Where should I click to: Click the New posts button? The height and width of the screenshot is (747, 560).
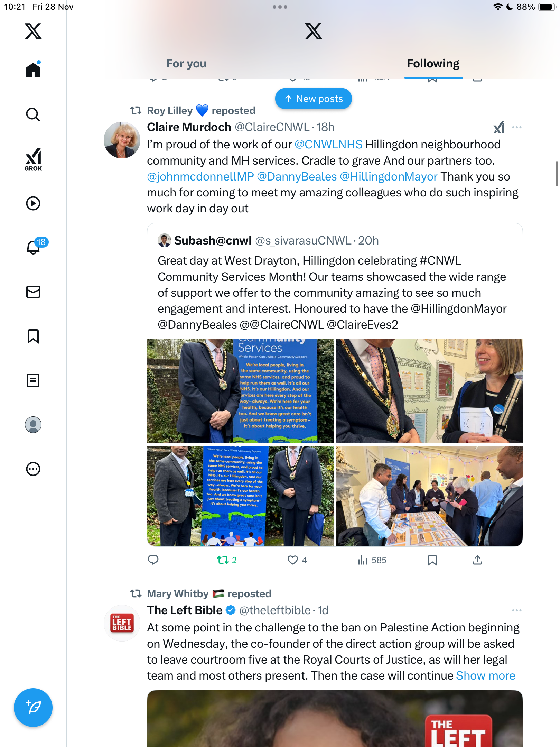[314, 99]
